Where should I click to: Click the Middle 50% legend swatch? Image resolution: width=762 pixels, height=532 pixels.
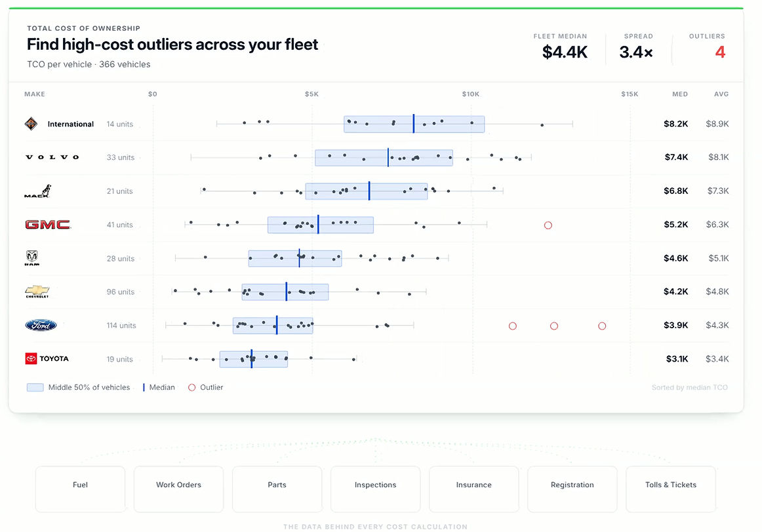(x=35, y=387)
